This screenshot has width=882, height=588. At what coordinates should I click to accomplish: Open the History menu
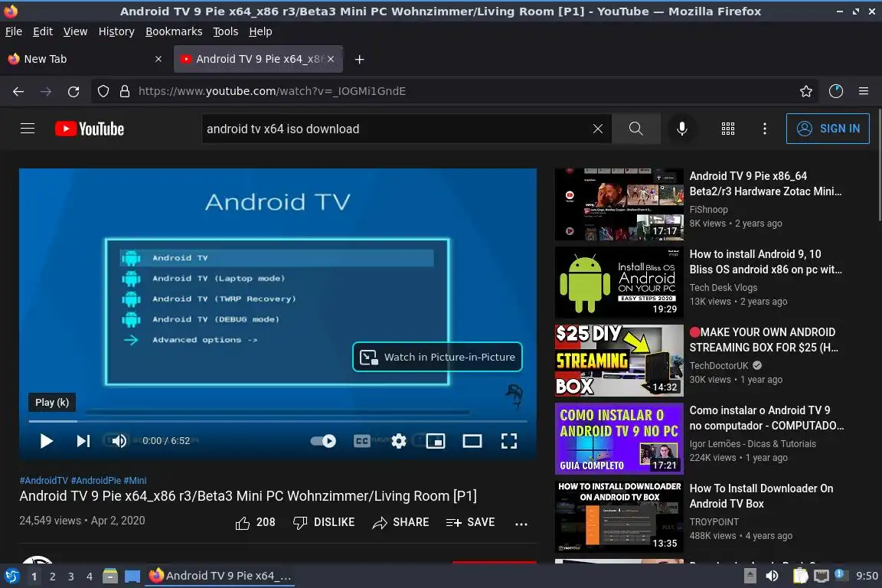pyautogui.click(x=116, y=31)
